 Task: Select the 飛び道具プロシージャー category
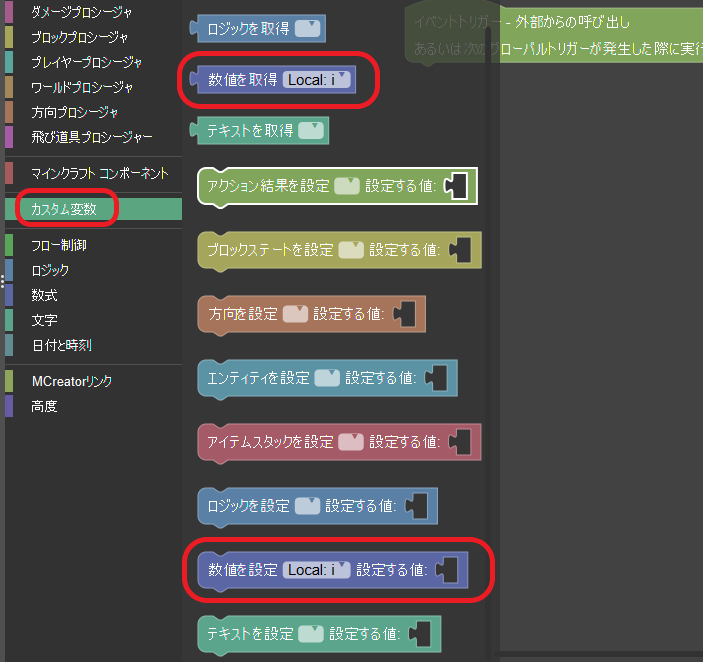[x=91, y=137]
